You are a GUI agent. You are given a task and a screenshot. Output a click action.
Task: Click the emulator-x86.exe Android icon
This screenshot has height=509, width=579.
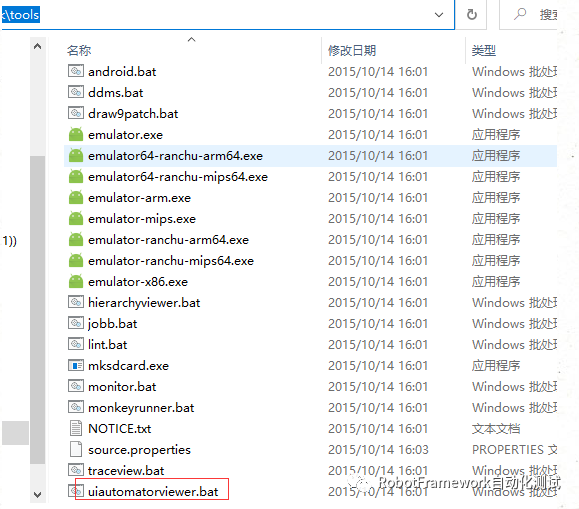pyautogui.click(x=76, y=282)
